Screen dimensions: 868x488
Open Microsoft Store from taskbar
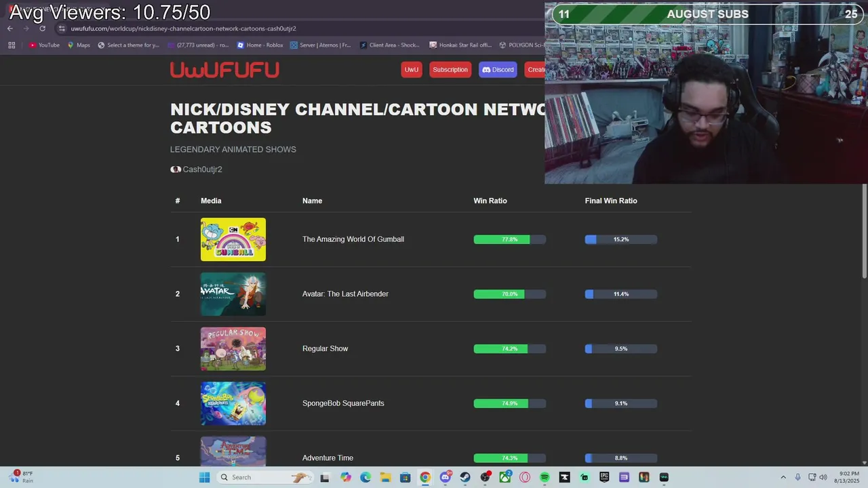point(405,477)
